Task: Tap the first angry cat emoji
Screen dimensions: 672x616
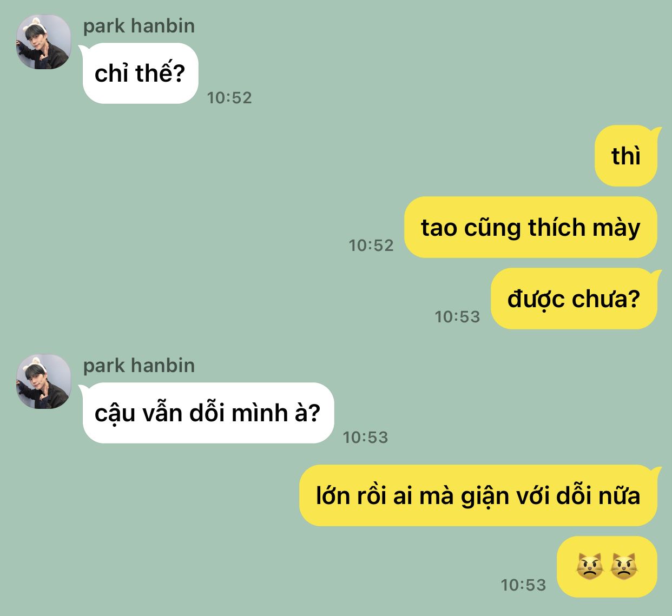Action: 590,567
